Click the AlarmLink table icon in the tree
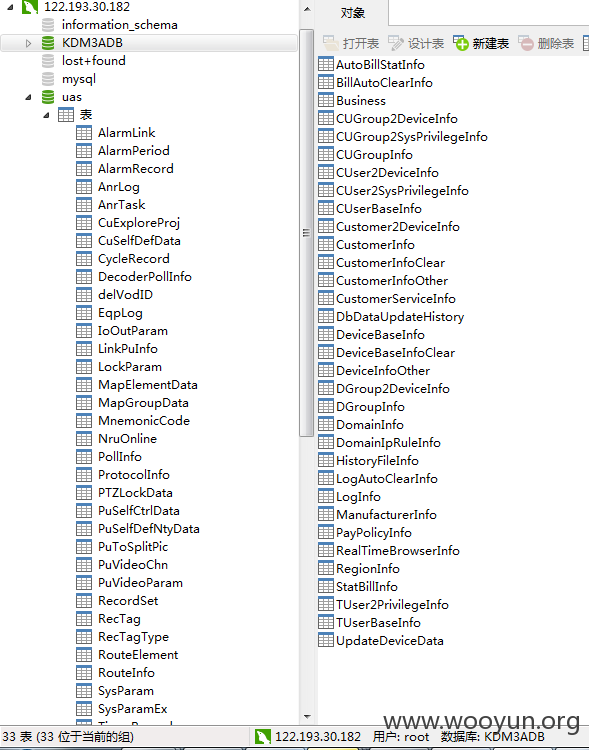This screenshot has height=750, width=589. pyautogui.click(x=84, y=133)
